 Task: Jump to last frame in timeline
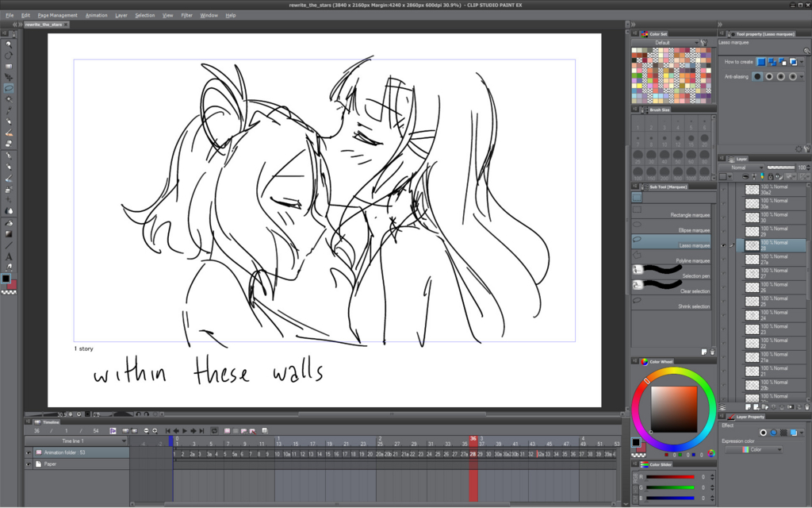(x=201, y=431)
